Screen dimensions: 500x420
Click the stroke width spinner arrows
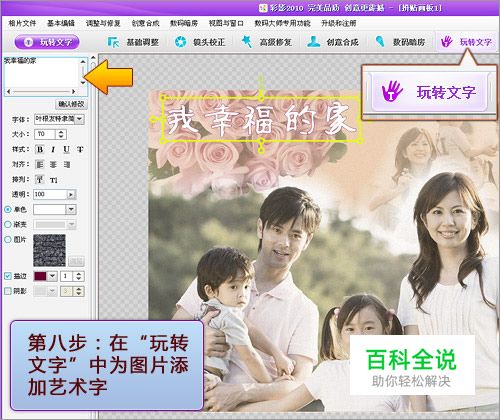[x=79, y=276]
